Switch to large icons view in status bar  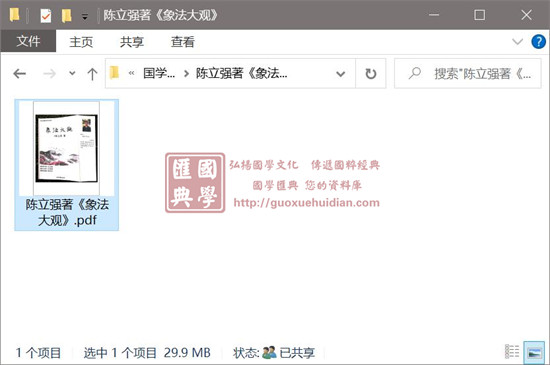[534, 352]
